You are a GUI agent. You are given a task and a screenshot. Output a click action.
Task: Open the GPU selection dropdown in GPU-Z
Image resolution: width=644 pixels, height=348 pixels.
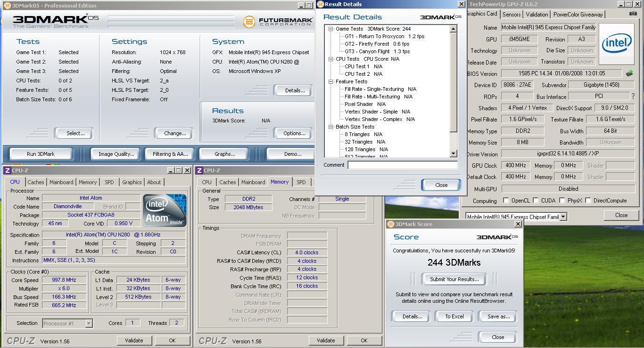[x=563, y=217]
